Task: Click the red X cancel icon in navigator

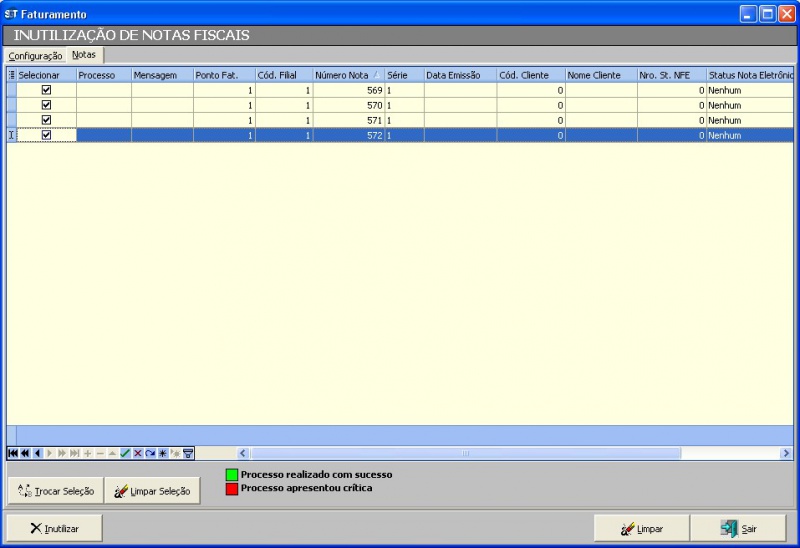Action: [138, 453]
